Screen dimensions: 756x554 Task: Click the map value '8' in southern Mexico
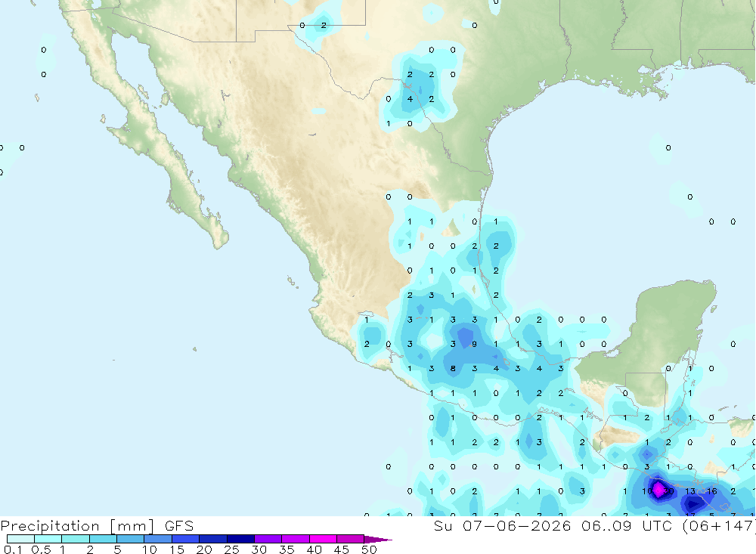tap(453, 369)
